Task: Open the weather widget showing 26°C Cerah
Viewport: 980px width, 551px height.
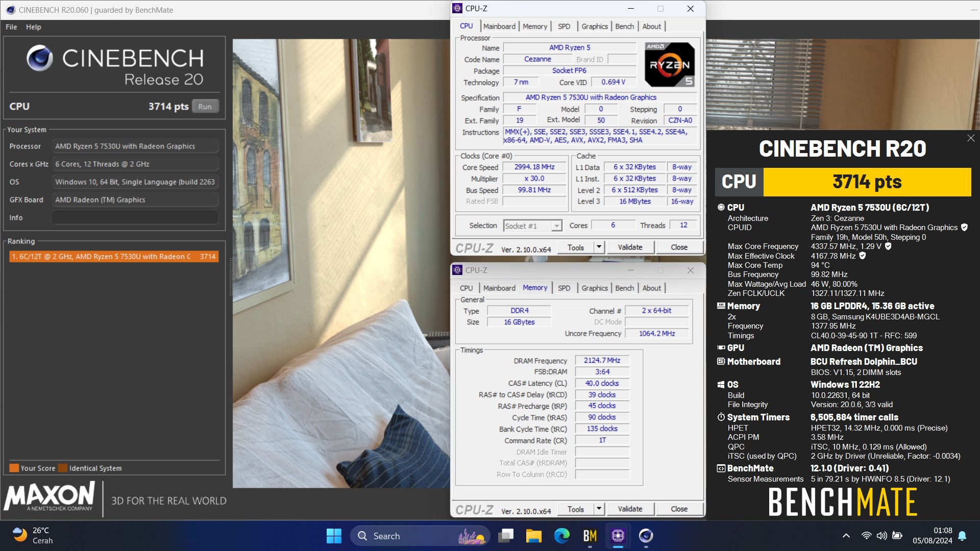Action: pos(33,536)
